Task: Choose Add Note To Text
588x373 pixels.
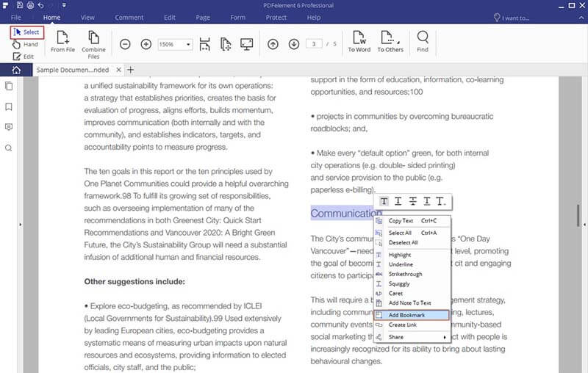Action: point(412,303)
